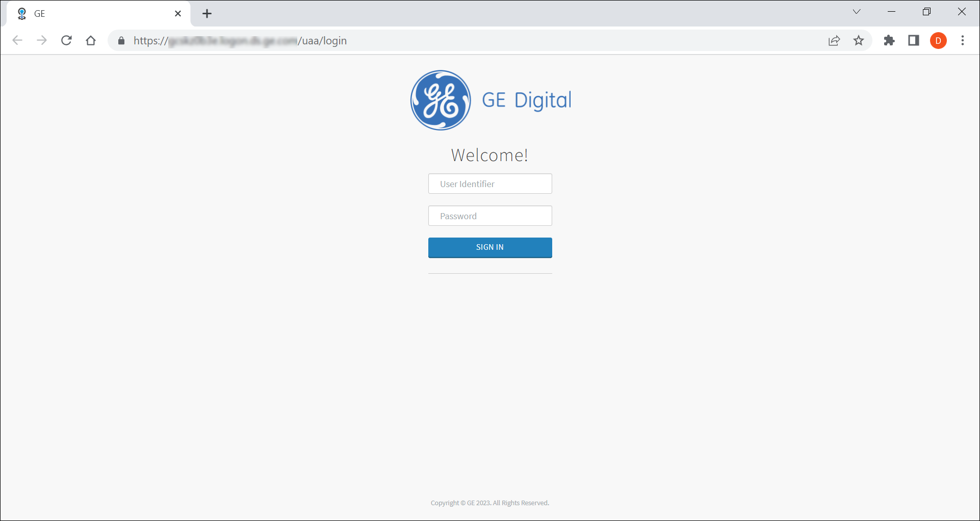View site info via padlock icon

121,41
